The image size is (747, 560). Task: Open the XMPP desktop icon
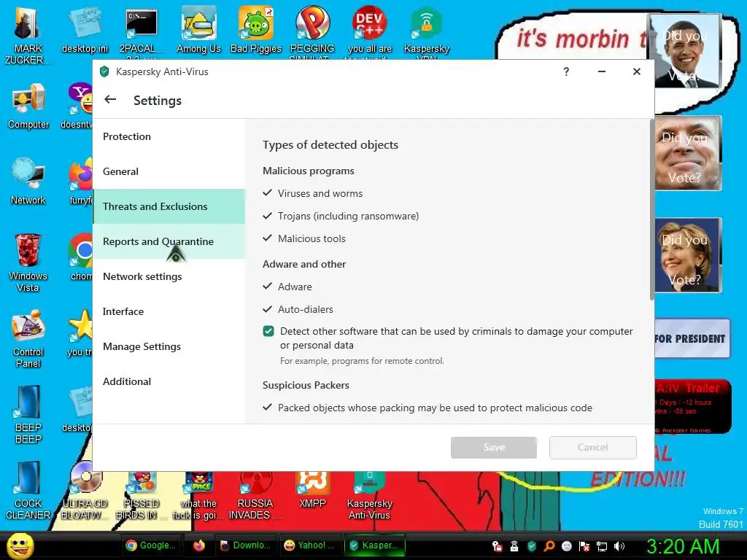point(312,489)
